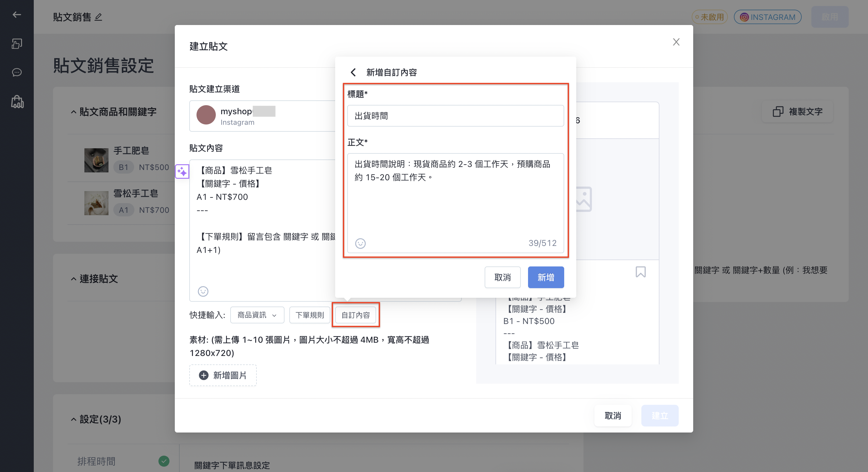Open the flow/pages icon in sidebar
868x472 pixels.
click(17, 44)
